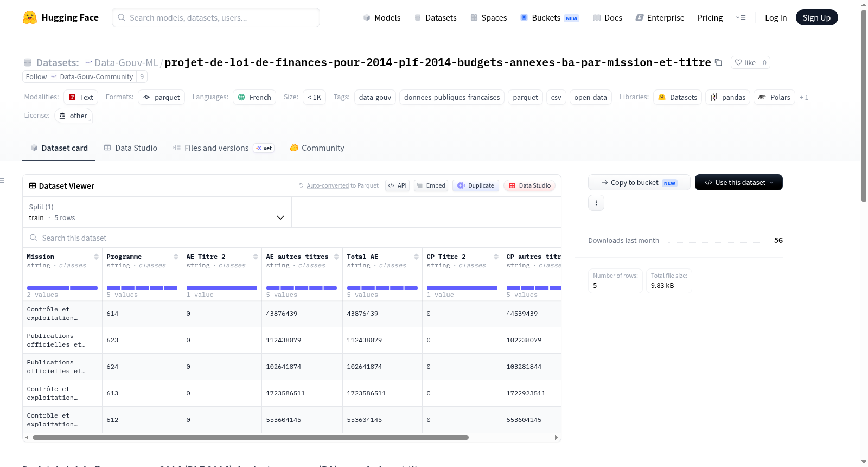Select the csv tag

pyautogui.click(x=556, y=97)
